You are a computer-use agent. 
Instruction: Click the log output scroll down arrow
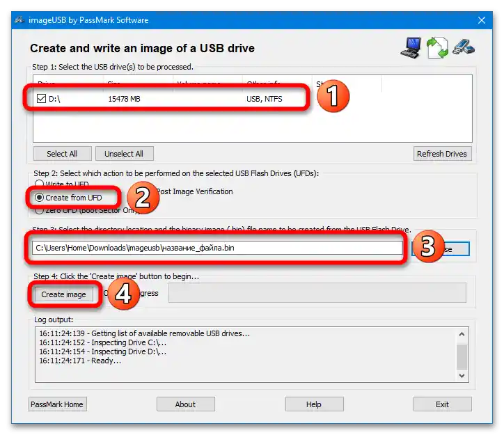coord(462,376)
